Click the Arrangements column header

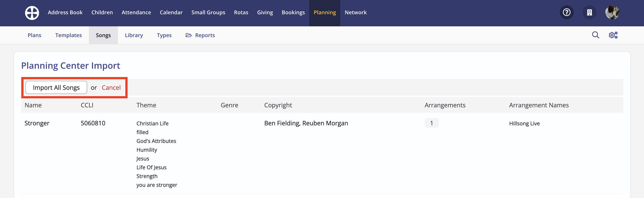click(445, 105)
